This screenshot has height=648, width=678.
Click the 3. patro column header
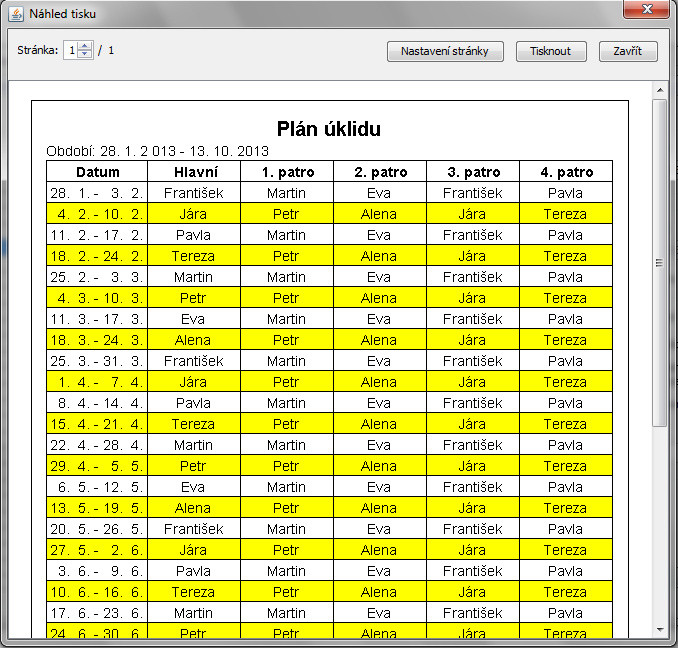(473, 172)
